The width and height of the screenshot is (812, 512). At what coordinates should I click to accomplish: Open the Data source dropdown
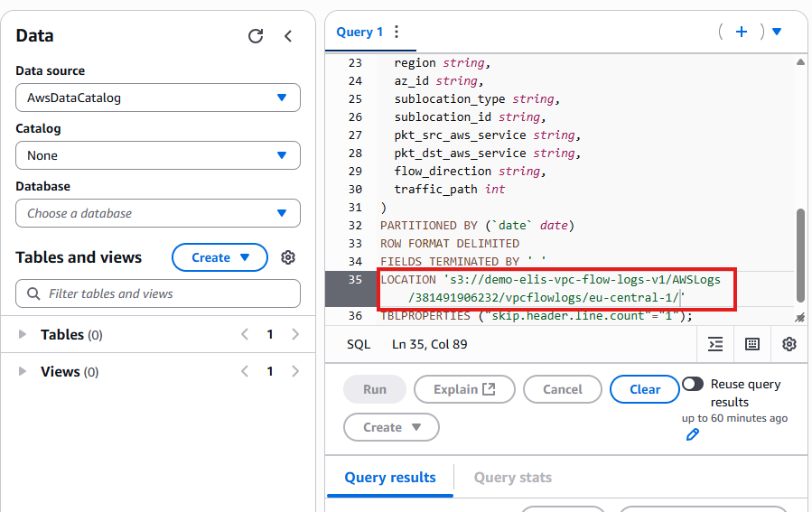click(158, 98)
